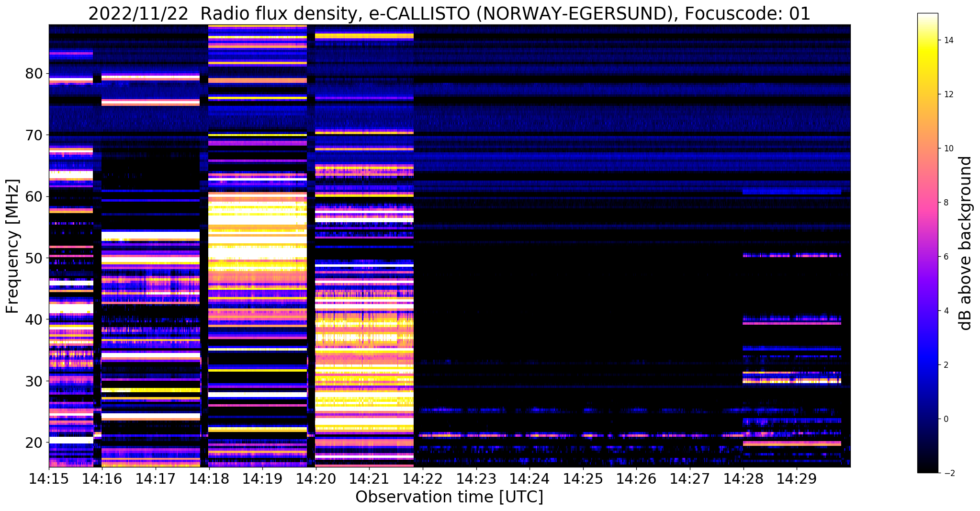Click the 14:29 time tick label
Image resolution: width=980 pixels, height=511 pixels.
click(x=797, y=479)
